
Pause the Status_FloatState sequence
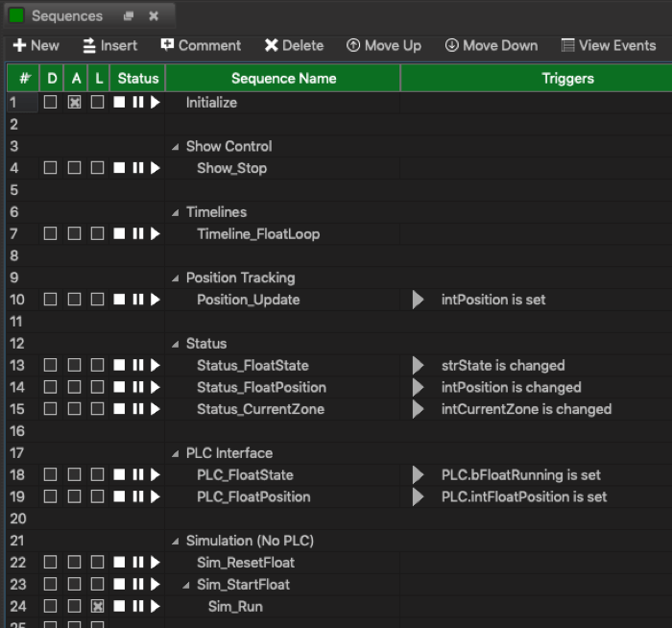click(x=138, y=365)
